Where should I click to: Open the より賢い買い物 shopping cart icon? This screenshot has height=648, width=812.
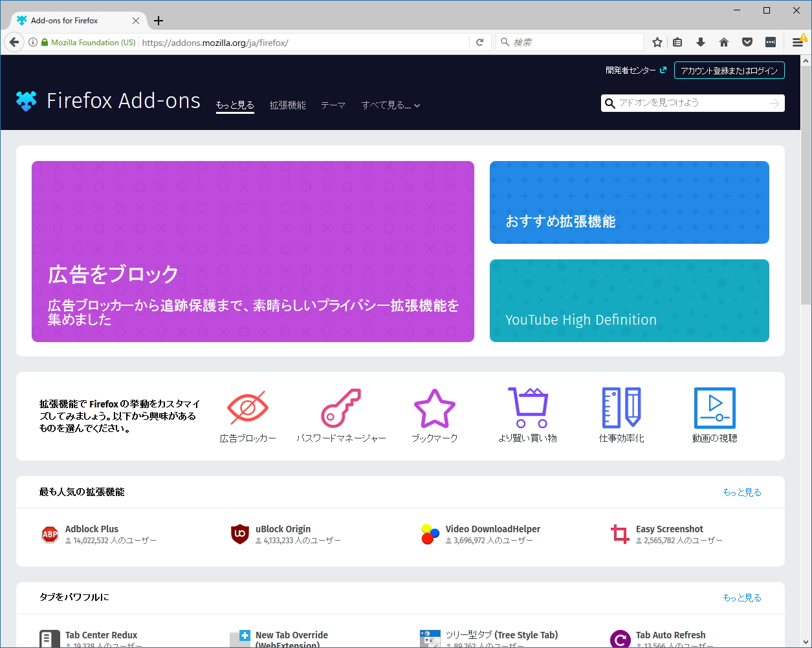coord(528,407)
